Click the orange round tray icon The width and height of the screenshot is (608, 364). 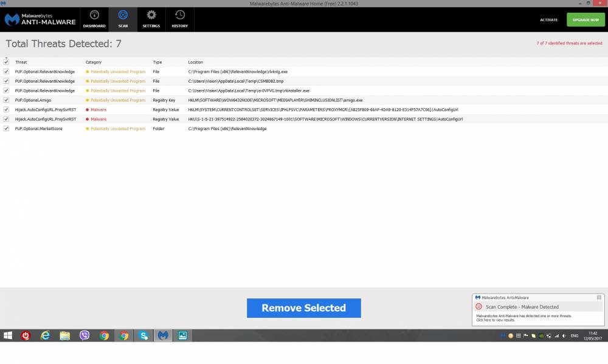click(x=511, y=335)
